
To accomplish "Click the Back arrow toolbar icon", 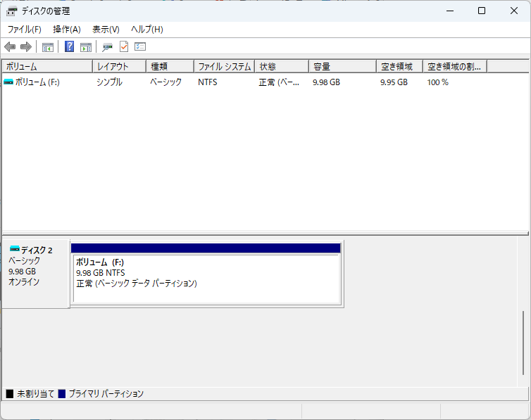I will 10,46.
